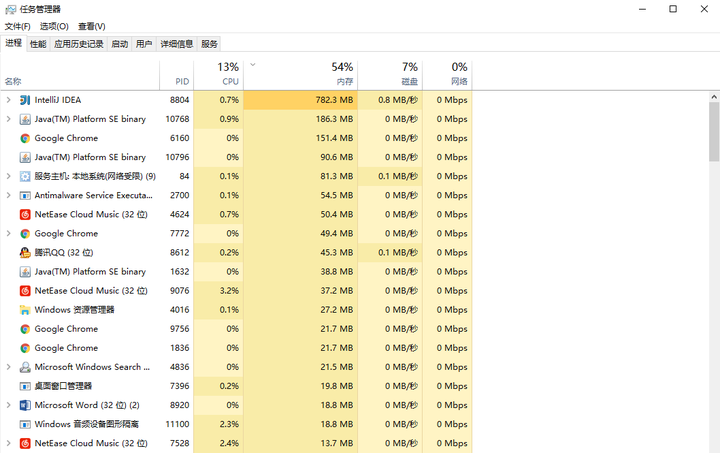Click the 3.2% CPU cell
The width and height of the screenshot is (720, 453).
coord(219,291)
